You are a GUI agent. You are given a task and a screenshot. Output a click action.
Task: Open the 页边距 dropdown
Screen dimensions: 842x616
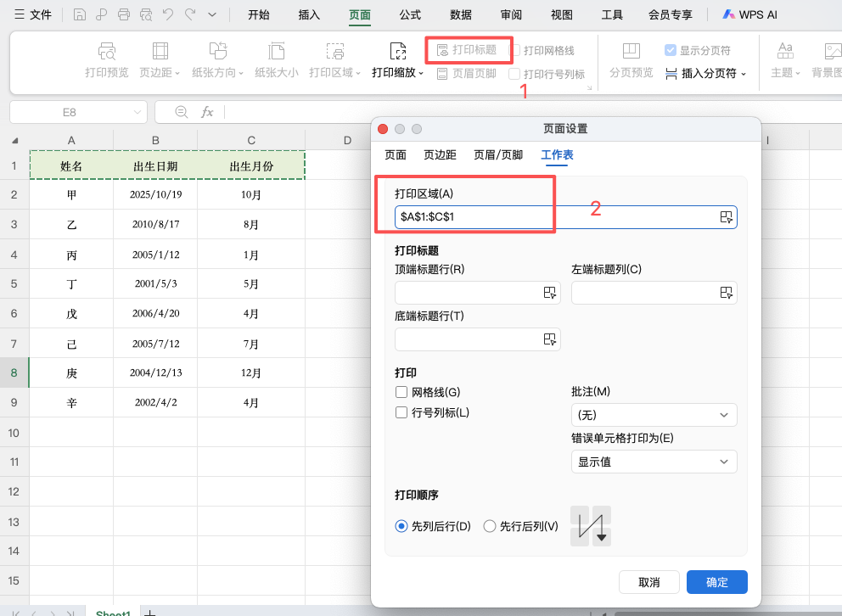pyautogui.click(x=160, y=72)
